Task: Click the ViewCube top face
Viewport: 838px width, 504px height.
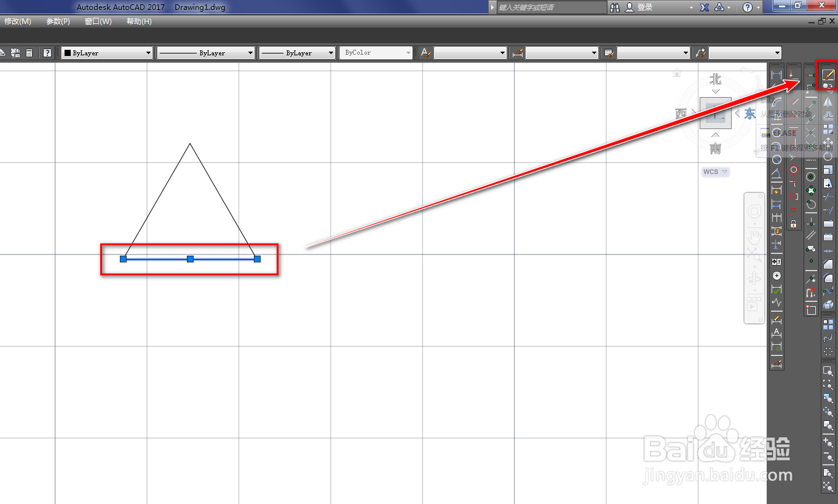Action: coord(715,114)
